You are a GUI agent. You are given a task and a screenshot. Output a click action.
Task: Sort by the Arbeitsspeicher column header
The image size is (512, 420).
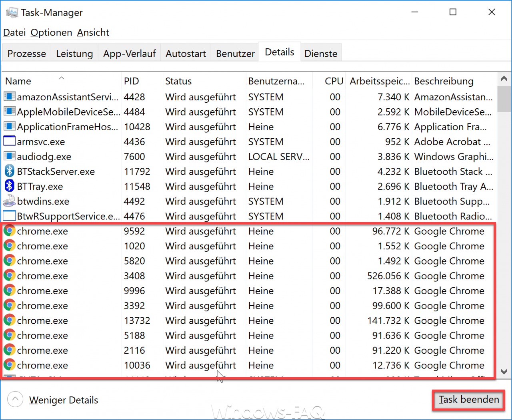379,81
